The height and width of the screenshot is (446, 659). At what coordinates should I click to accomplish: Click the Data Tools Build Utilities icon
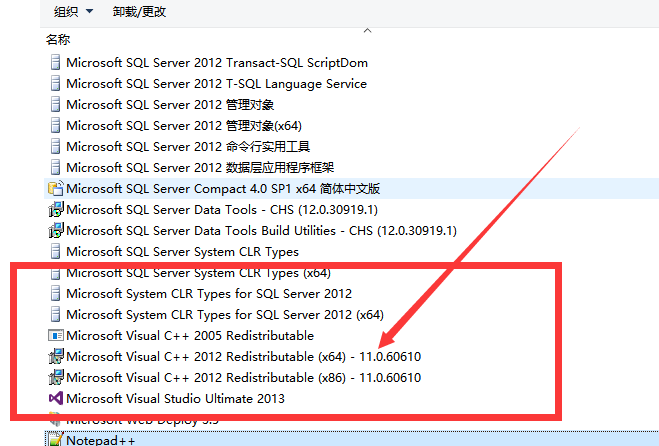pyautogui.click(x=56, y=230)
